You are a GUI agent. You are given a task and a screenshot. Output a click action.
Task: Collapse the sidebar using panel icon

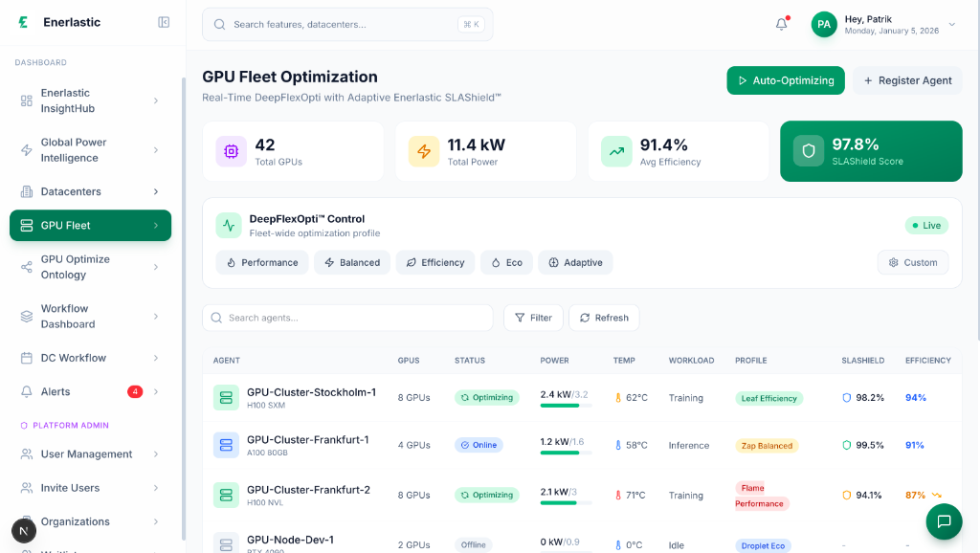pos(164,22)
